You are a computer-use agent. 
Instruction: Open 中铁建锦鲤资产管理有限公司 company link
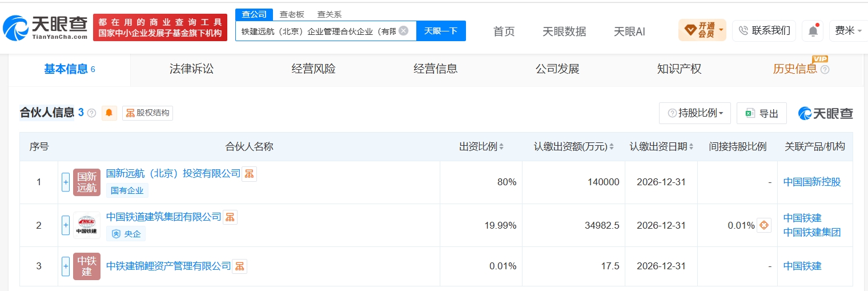pos(168,266)
